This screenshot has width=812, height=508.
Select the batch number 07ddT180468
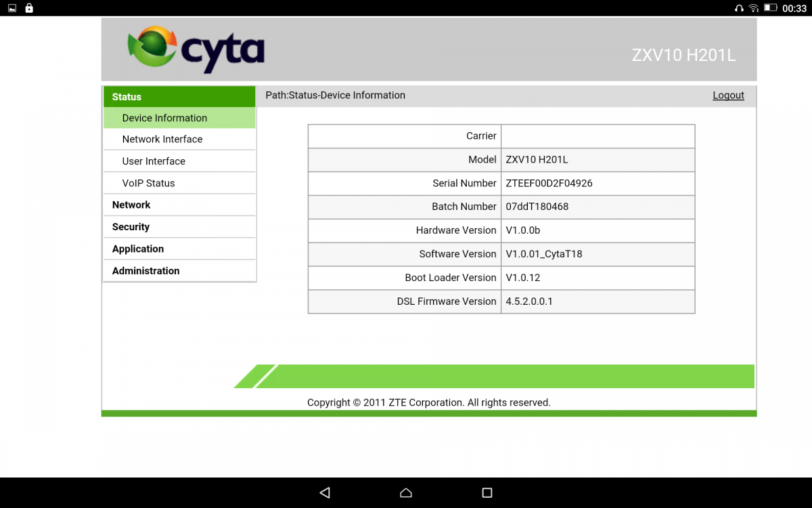coord(537,207)
